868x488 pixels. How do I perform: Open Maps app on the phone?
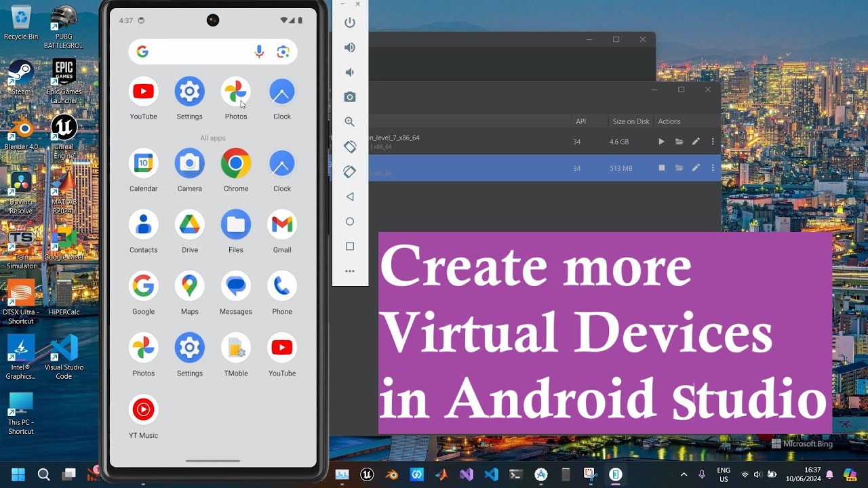190,292
